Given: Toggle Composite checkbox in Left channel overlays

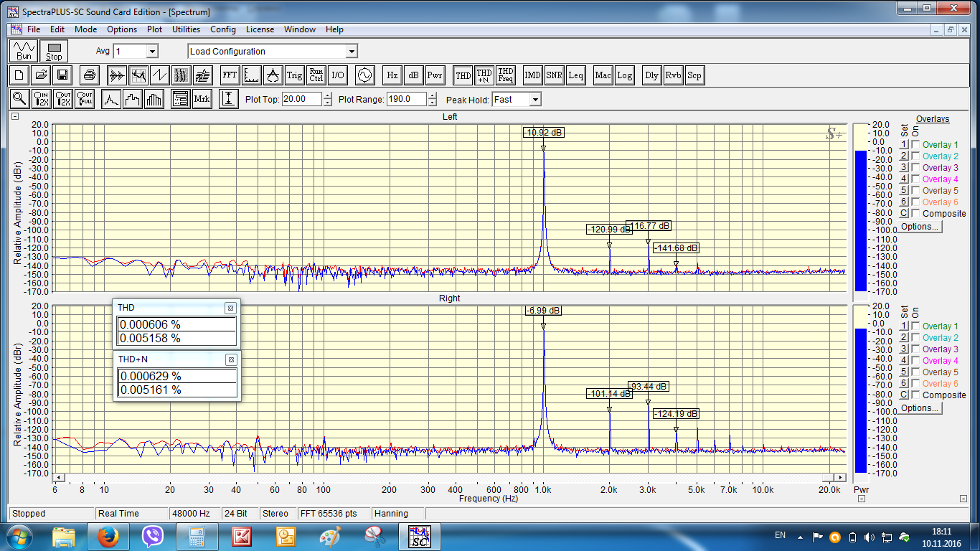Looking at the screenshot, I should tap(915, 214).
